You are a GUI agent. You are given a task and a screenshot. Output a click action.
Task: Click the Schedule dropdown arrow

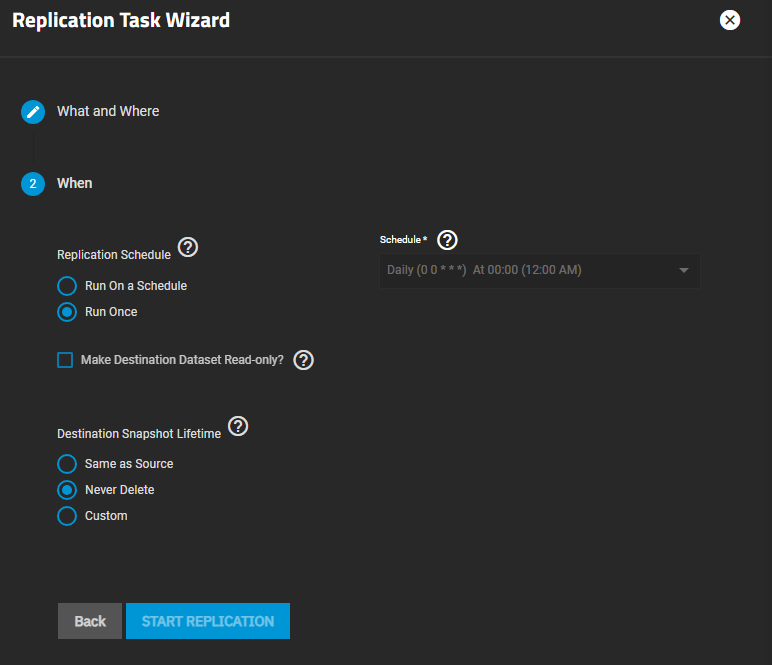pyautogui.click(x=683, y=270)
